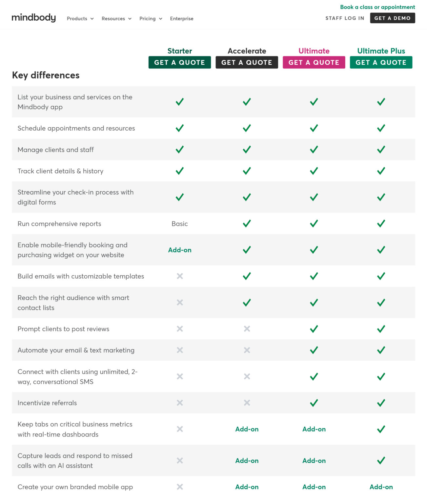Click Accelerate X icon for Prompt clients to post reviews

(247, 329)
